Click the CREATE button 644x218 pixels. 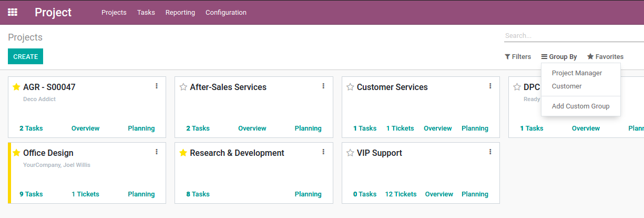[x=25, y=56]
